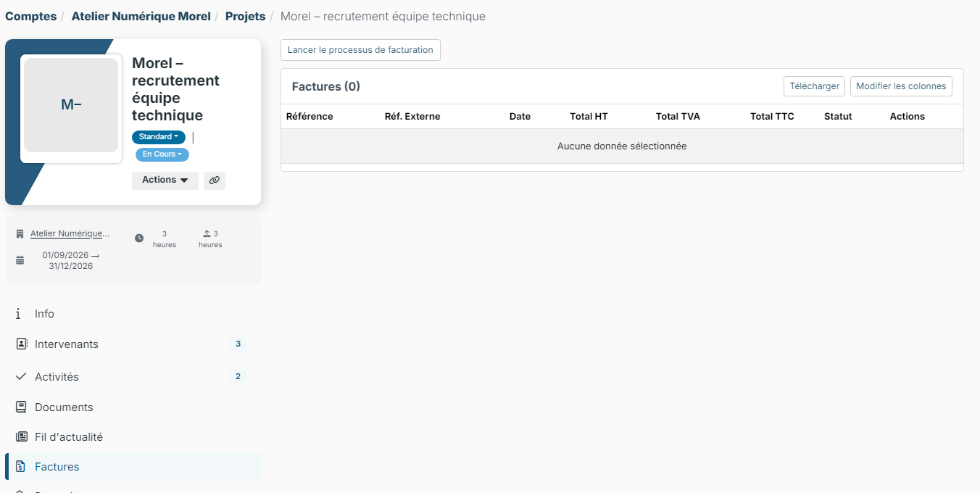Viewport: 980px width, 493px height.
Task: Click the Télécharger button
Action: (x=814, y=86)
